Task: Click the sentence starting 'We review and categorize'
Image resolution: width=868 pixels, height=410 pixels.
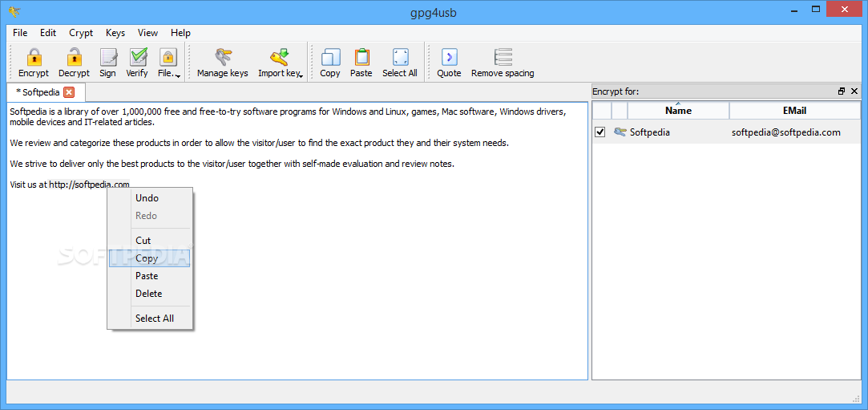Action: 259,143
